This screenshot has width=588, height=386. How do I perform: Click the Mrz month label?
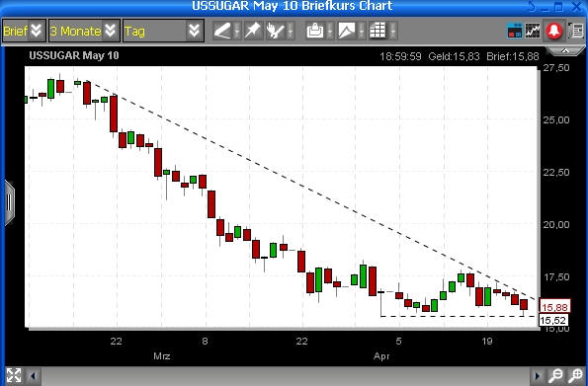[x=162, y=355]
